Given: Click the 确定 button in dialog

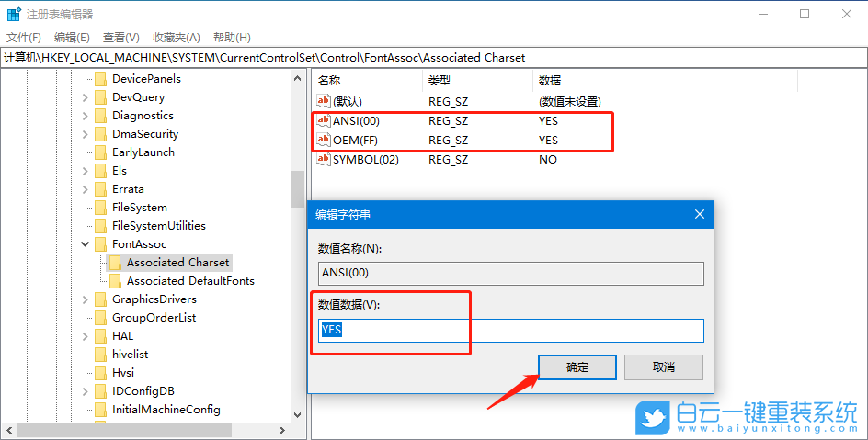Looking at the screenshot, I should [x=577, y=367].
